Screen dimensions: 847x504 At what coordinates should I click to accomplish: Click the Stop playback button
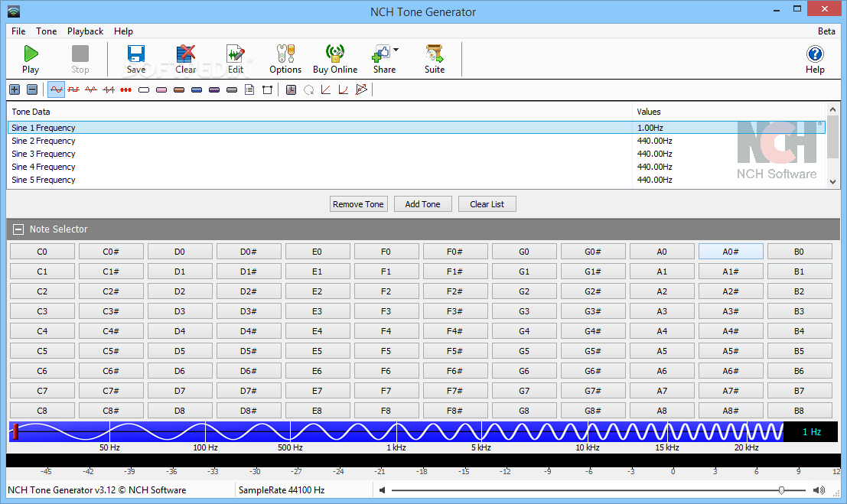point(80,59)
